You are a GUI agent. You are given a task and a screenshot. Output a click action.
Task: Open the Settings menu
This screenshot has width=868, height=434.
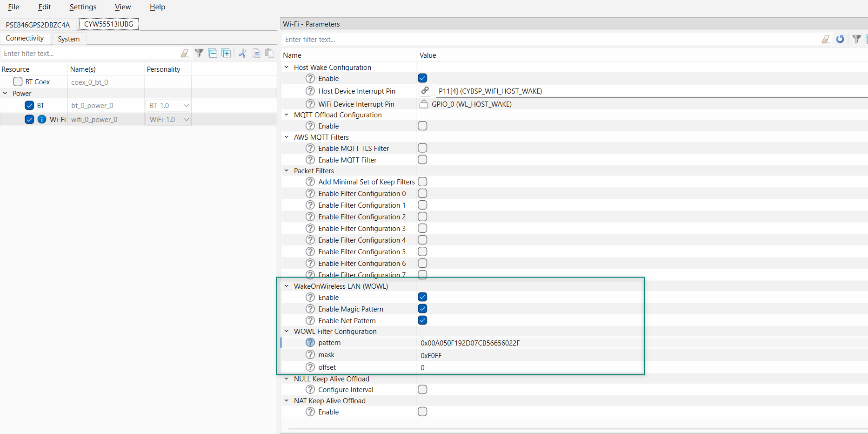(83, 7)
